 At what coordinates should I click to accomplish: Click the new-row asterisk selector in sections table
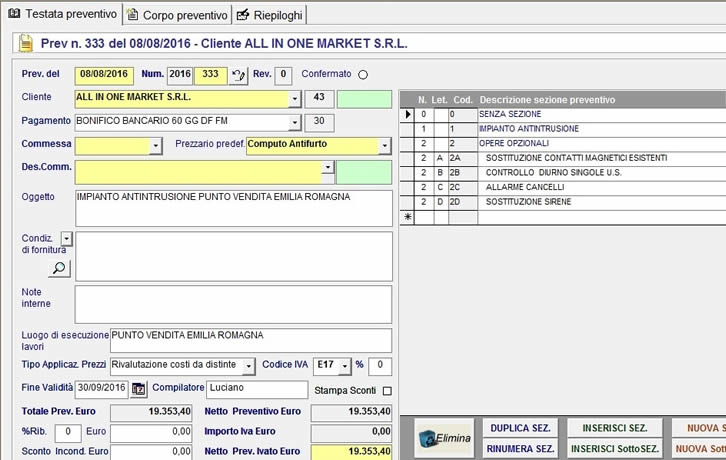(x=407, y=217)
